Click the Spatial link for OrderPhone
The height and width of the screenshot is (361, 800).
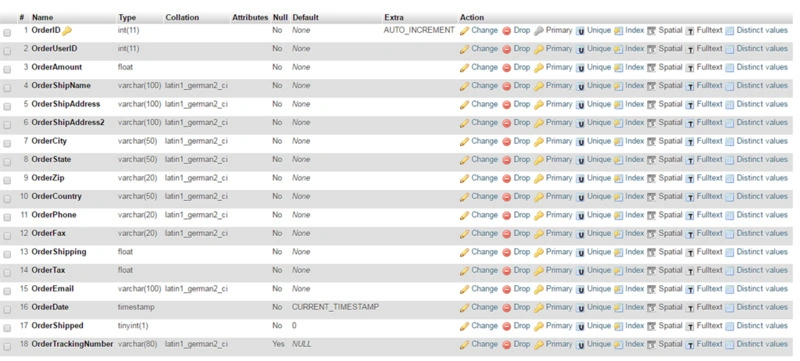tap(670, 215)
